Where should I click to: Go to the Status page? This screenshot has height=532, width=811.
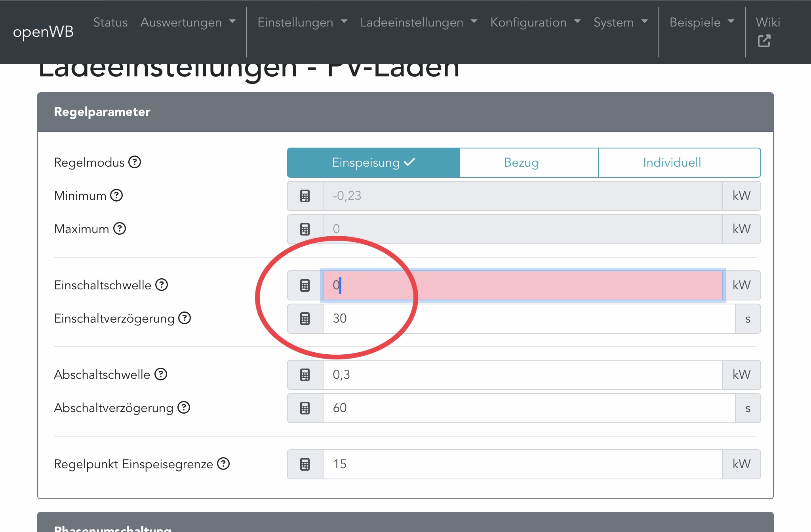click(110, 23)
